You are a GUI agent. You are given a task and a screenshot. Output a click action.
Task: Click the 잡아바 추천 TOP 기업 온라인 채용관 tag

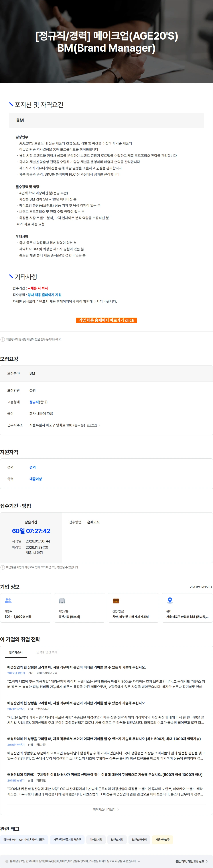point(24,840)
